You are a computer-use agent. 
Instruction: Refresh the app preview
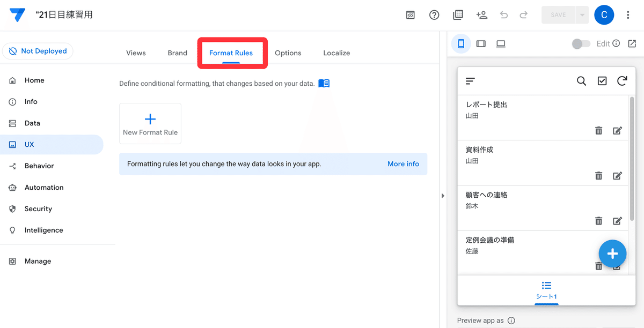pyautogui.click(x=622, y=81)
